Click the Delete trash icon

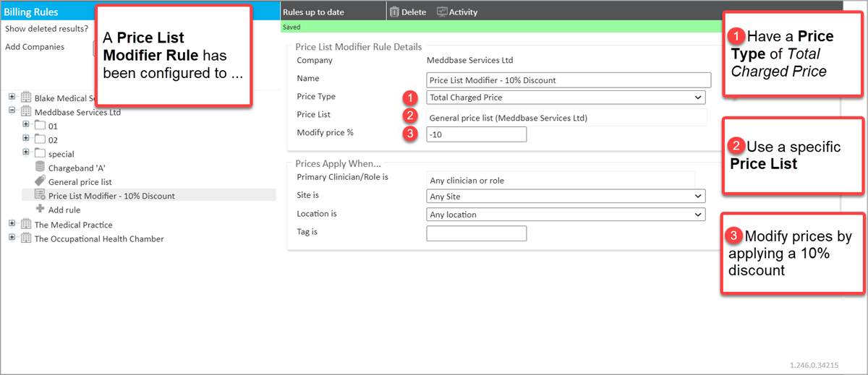[395, 12]
